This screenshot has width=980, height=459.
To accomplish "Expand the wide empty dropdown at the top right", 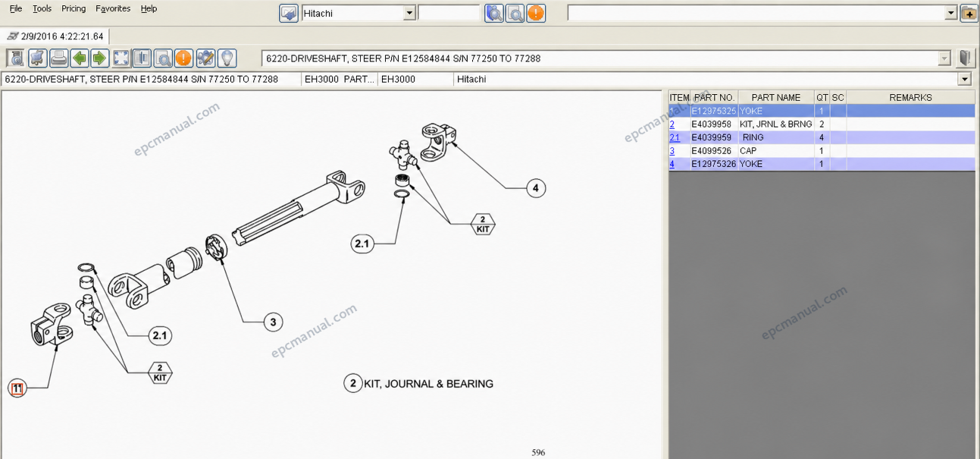I will (x=951, y=13).
